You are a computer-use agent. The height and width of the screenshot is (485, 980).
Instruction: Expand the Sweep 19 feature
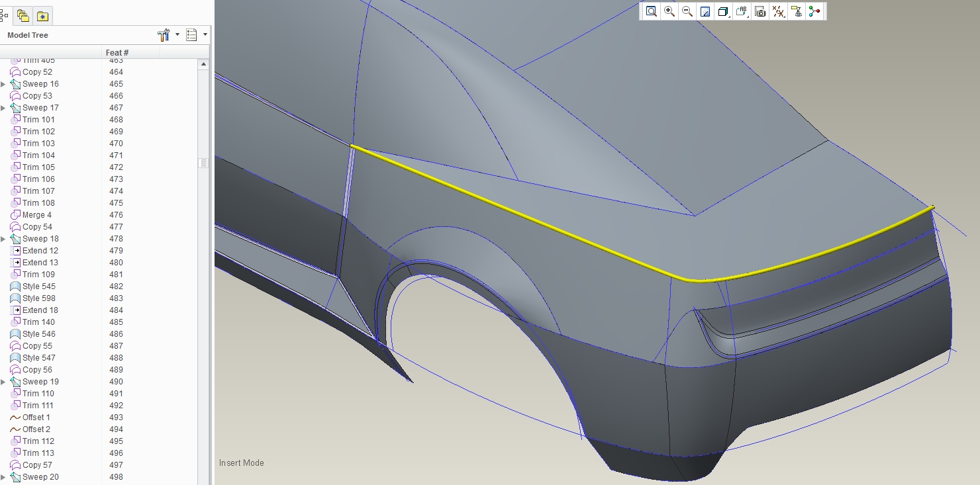(3, 382)
